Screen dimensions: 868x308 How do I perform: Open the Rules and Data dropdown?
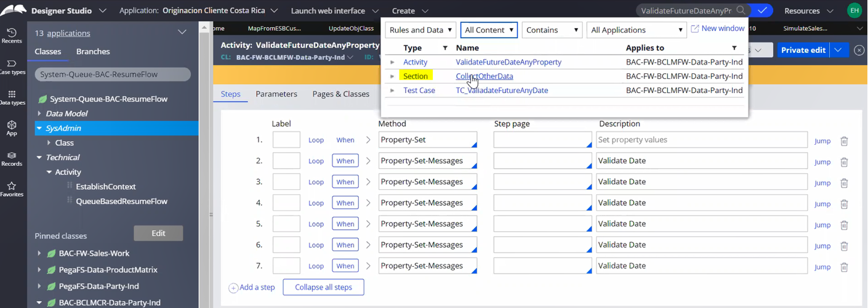421,30
